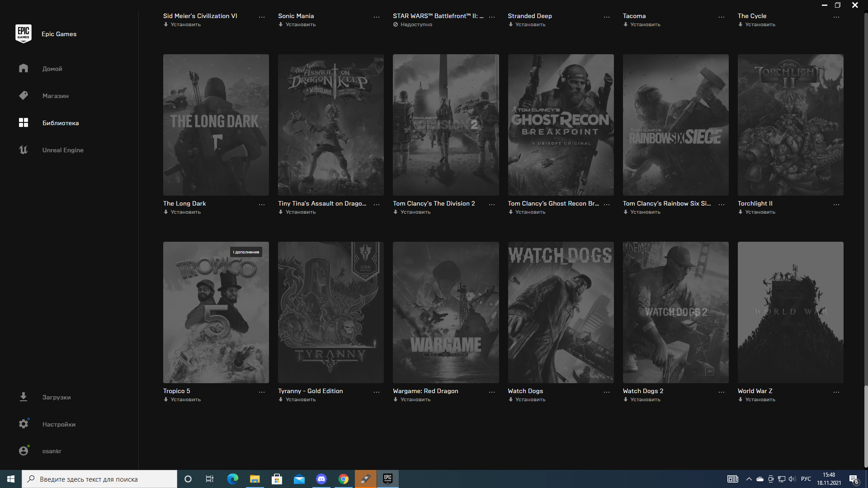Open the Home (Домой) sidebar icon
This screenshot has width=868, height=488.
(x=24, y=68)
